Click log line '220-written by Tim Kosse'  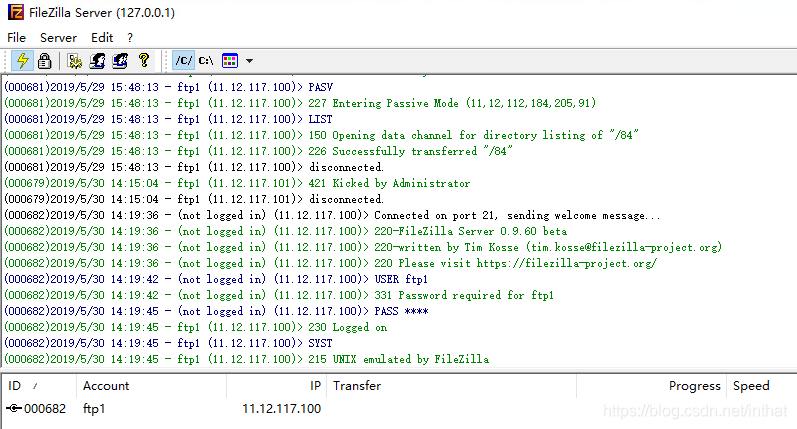coord(363,247)
